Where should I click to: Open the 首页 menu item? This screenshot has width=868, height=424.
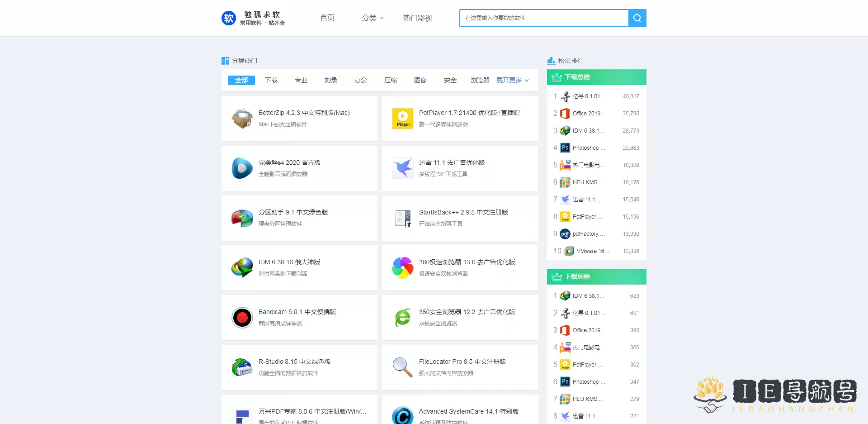(x=327, y=18)
